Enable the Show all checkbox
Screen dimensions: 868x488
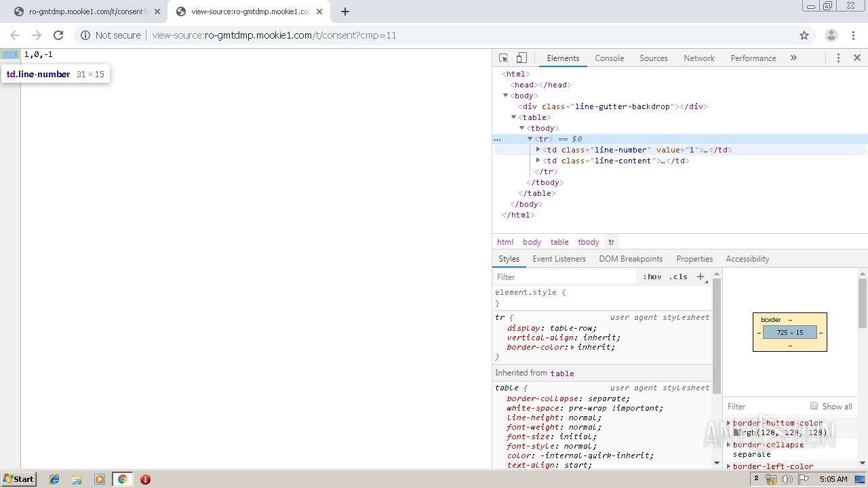coord(814,406)
